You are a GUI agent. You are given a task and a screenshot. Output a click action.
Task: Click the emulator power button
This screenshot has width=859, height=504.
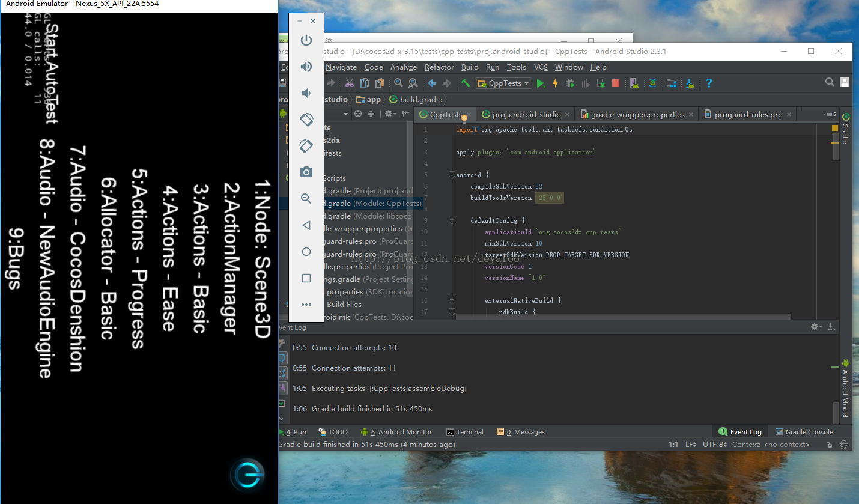[x=306, y=40]
